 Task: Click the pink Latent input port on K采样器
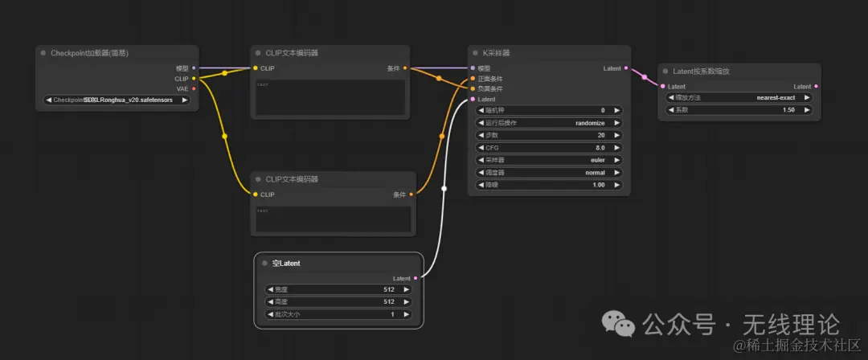(473, 99)
